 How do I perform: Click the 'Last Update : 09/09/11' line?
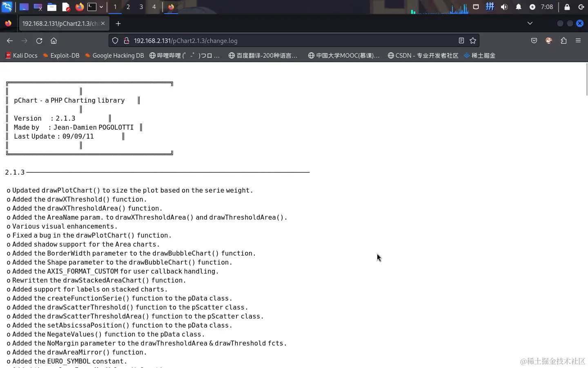[54, 137]
